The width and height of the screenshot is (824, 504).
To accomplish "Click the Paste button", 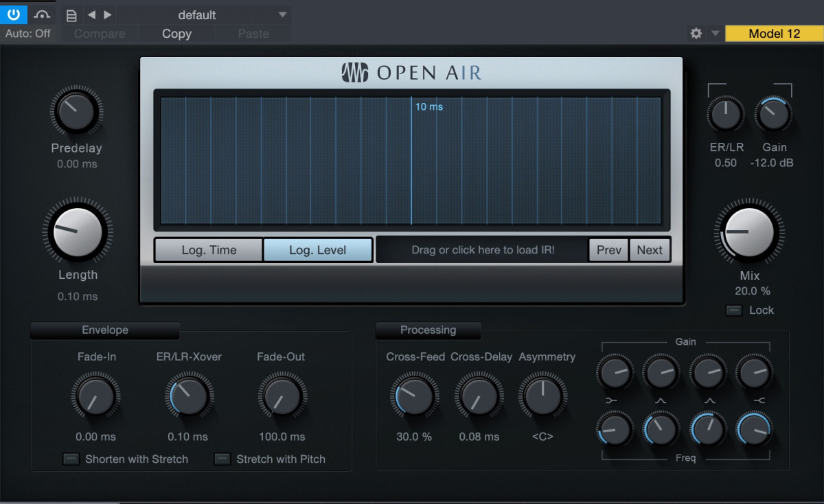I will (253, 34).
